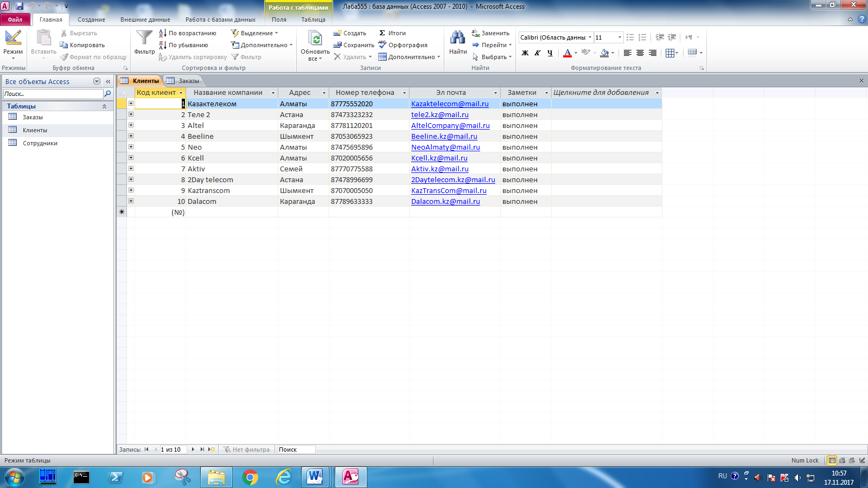Create a new record with Создать
Viewport: 868px width, 488px height.
(350, 33)
